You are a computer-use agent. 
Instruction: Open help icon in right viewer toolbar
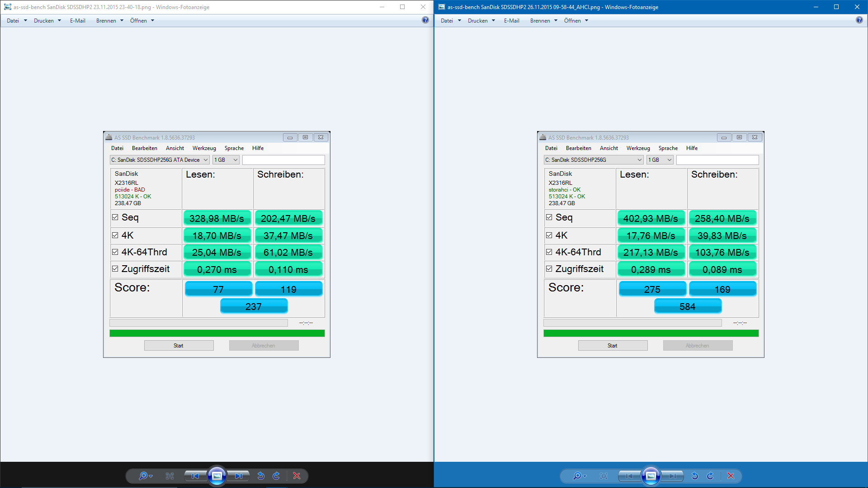coord(859,20)
